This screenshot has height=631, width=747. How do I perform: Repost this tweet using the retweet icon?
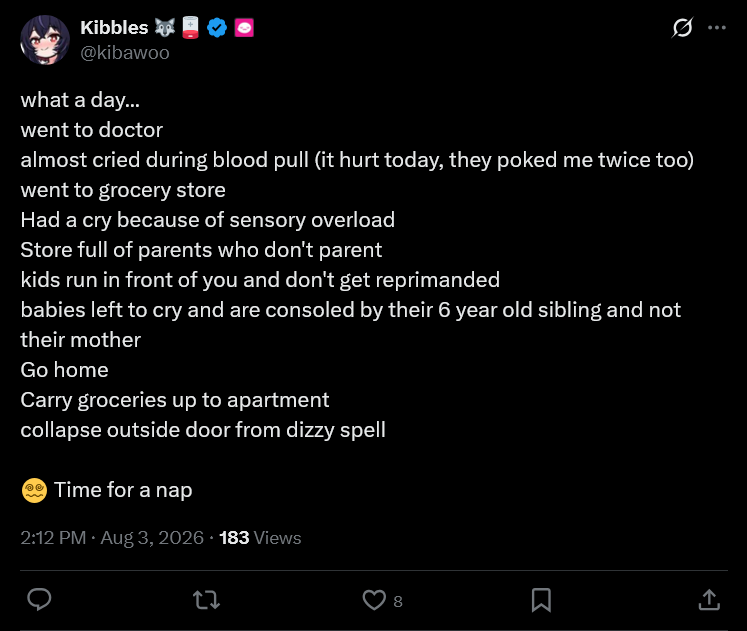206,600
